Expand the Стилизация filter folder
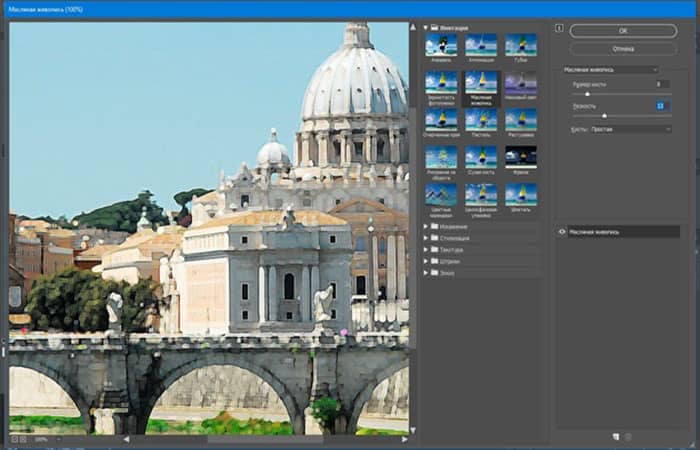The height and width of the screenshot is (450, 700). [x=425, y=238]
